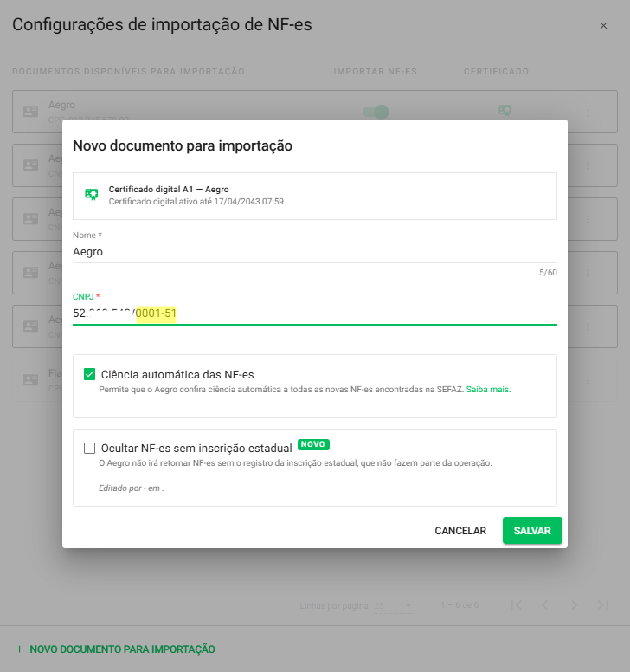Open three-dot menu for first Aegro row

click(588, 113)
